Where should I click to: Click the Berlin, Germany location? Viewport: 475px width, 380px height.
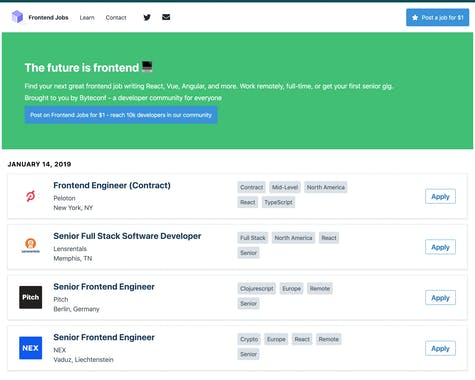(76, 309)
